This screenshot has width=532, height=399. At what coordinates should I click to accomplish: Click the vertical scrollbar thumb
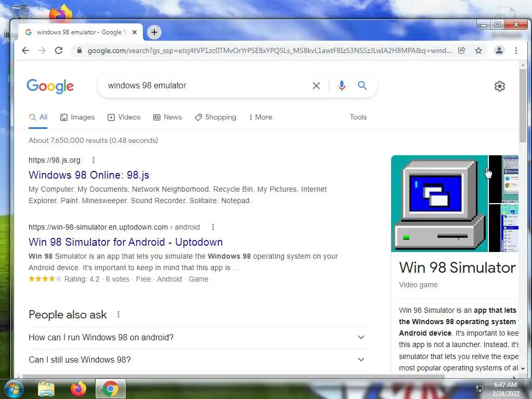pos(523,106)
